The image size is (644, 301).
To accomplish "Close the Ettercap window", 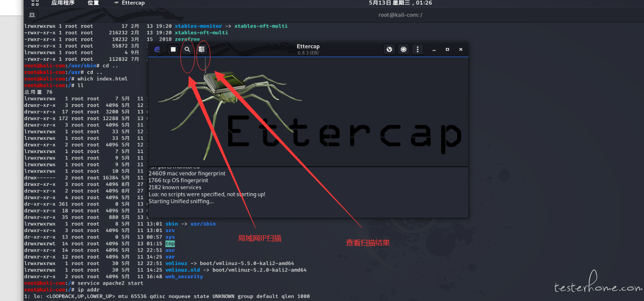I will 461,49.
